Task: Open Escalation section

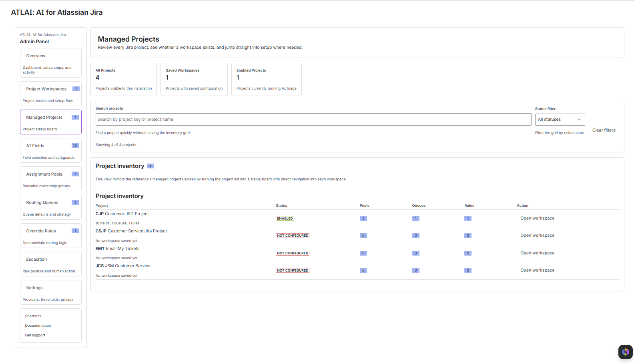Action: click(51, 264)
